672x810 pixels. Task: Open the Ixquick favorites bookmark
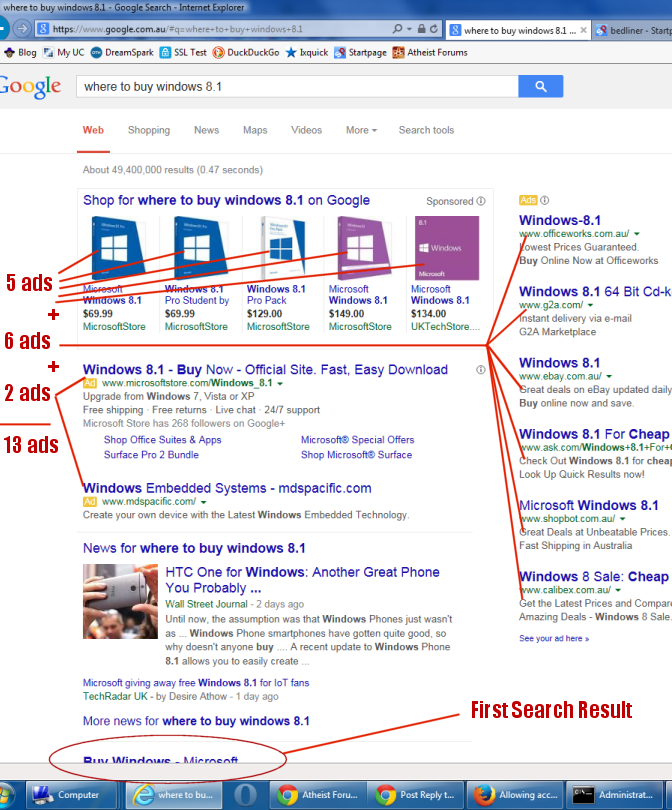click(307, 53)
